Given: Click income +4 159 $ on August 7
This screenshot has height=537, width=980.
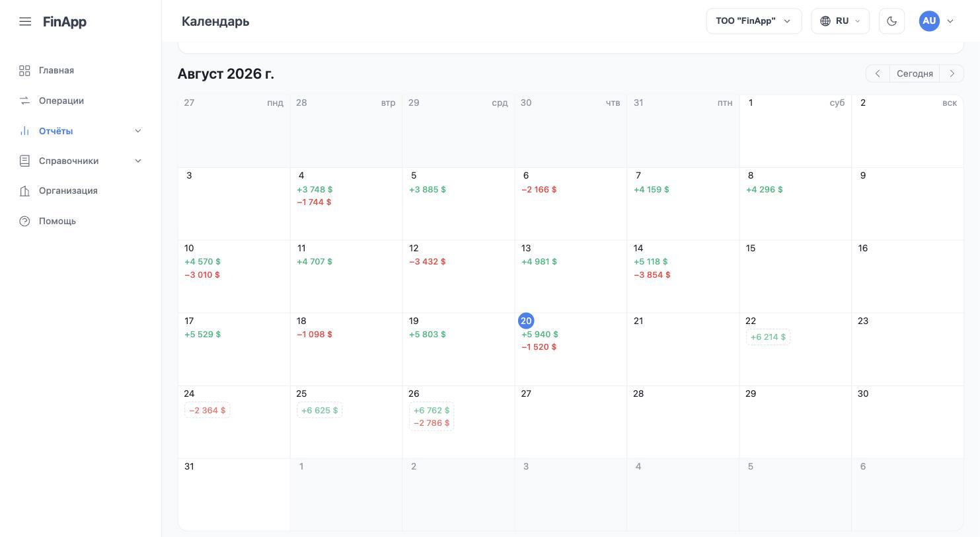Looking at the screenshot, I should (652, 189).
